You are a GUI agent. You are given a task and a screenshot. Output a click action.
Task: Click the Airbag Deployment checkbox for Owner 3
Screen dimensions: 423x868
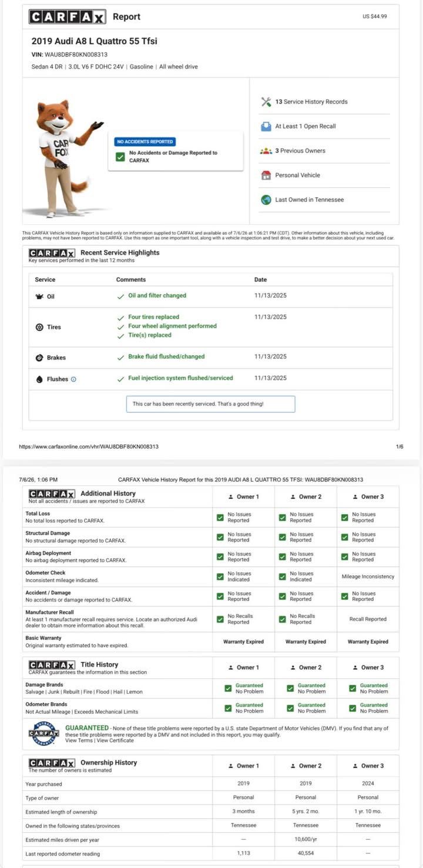[345, 556]
